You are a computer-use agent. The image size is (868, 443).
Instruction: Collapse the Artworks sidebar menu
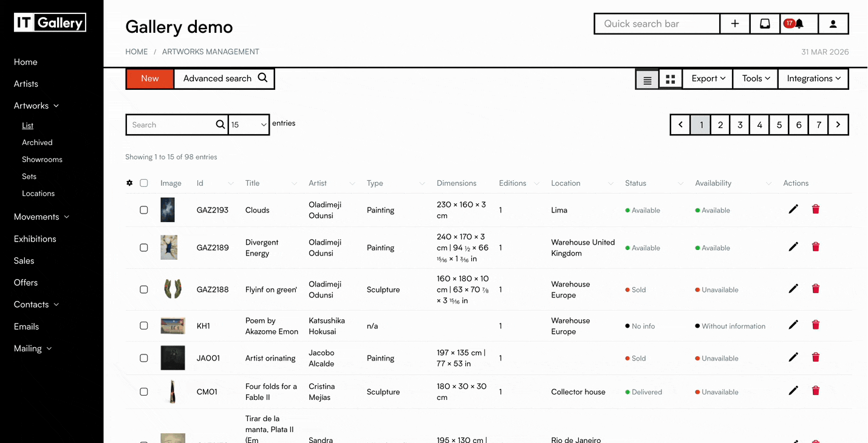[x=36, y=106]
